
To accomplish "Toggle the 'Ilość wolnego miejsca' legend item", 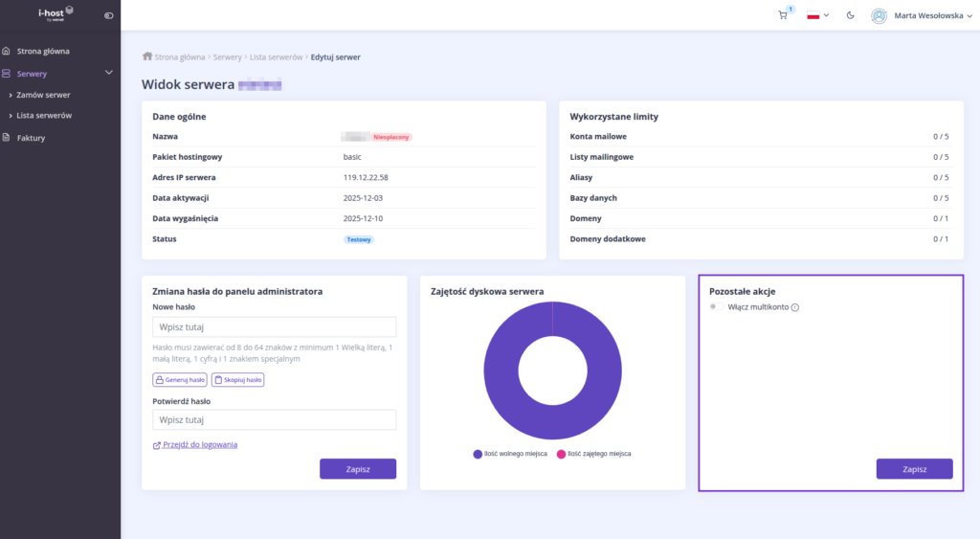I will coord(510,454).
